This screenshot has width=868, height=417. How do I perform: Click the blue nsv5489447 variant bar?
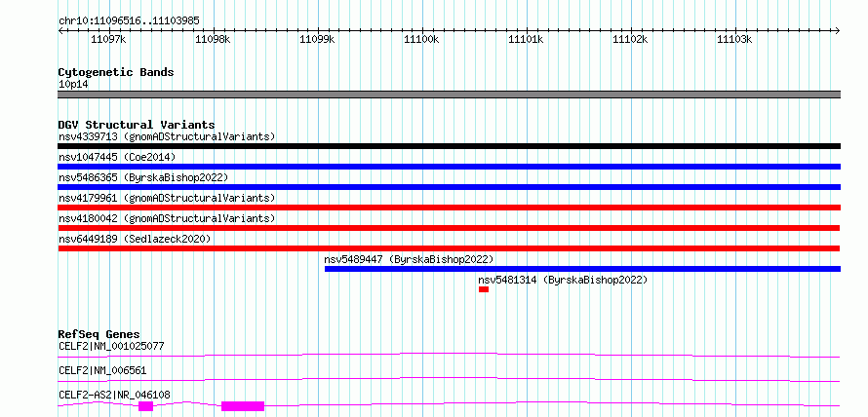click(582, 269)
